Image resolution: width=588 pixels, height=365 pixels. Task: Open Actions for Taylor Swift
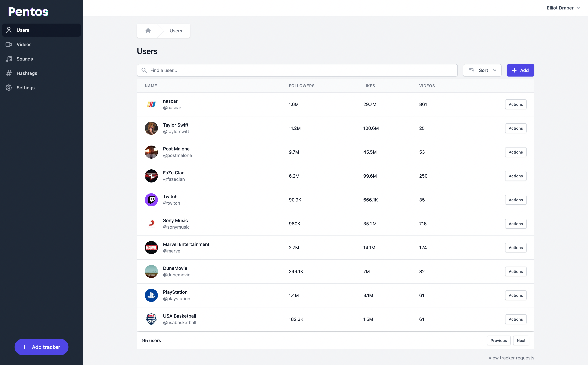pyautogui.click(x=516, y=128)
